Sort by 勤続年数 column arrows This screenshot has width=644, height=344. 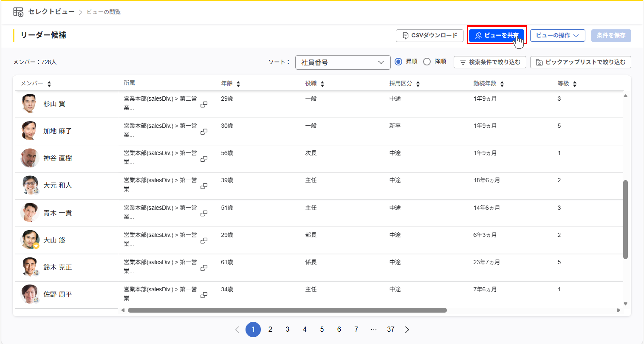[x=502, y=84]
